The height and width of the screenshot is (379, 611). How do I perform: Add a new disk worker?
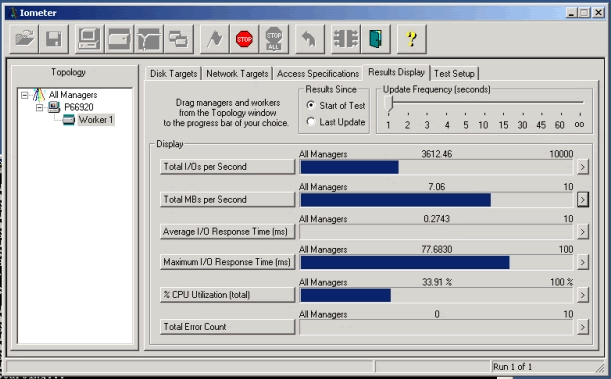click(119, 39)
